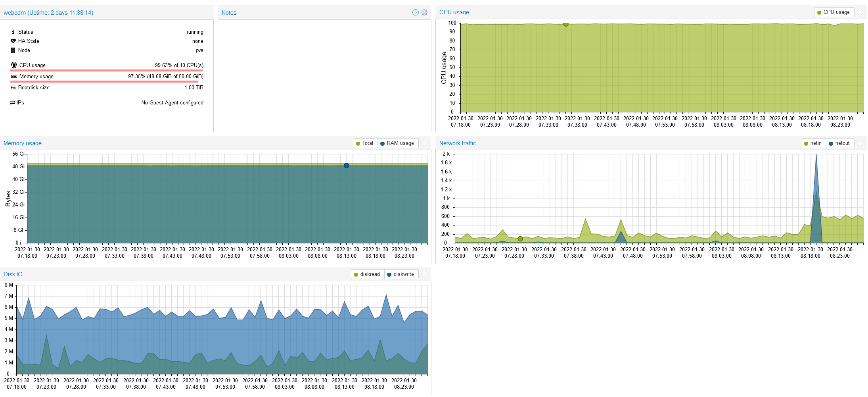Screen dimensions: 868x397
Task: Click inside the empty Notes content area
Action: tap(324, 75)
